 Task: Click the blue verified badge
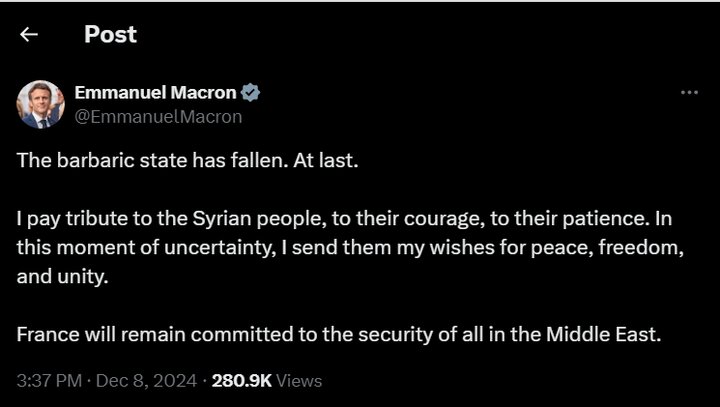250,93
